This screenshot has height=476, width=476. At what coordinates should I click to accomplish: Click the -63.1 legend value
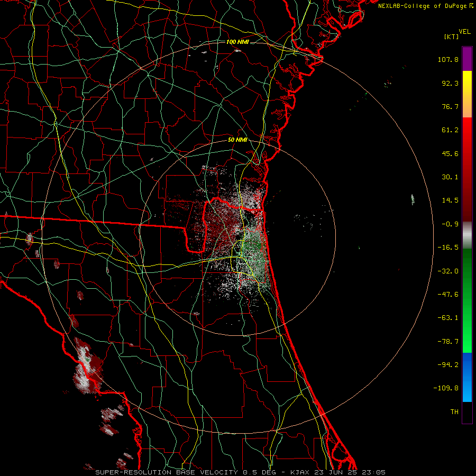pos(448,318)
